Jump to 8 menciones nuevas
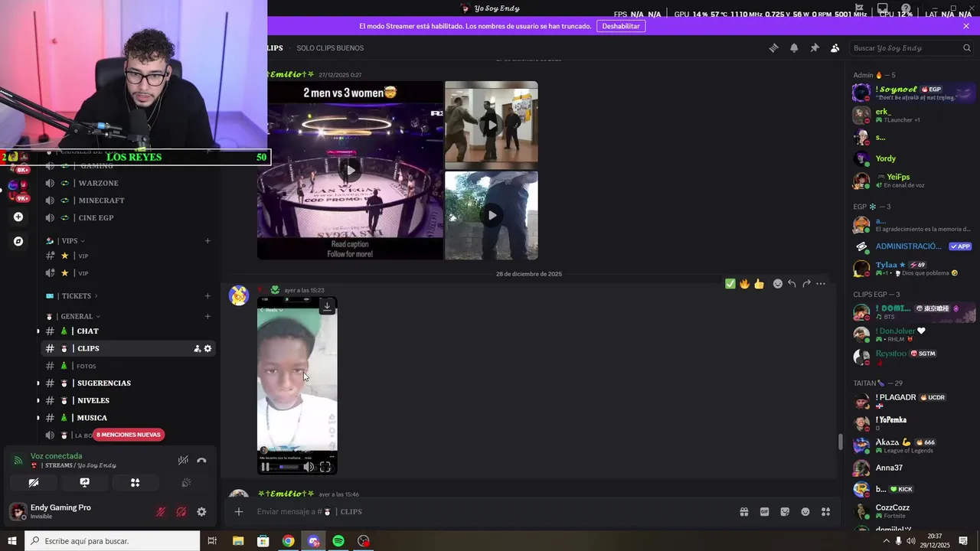The height and width of the screenshot is (551, 980). (x=129, y=435)
